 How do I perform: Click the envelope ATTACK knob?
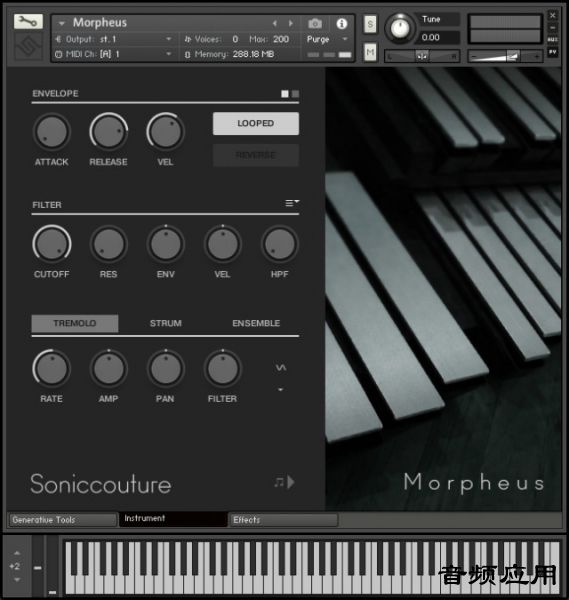coord(52,132)
